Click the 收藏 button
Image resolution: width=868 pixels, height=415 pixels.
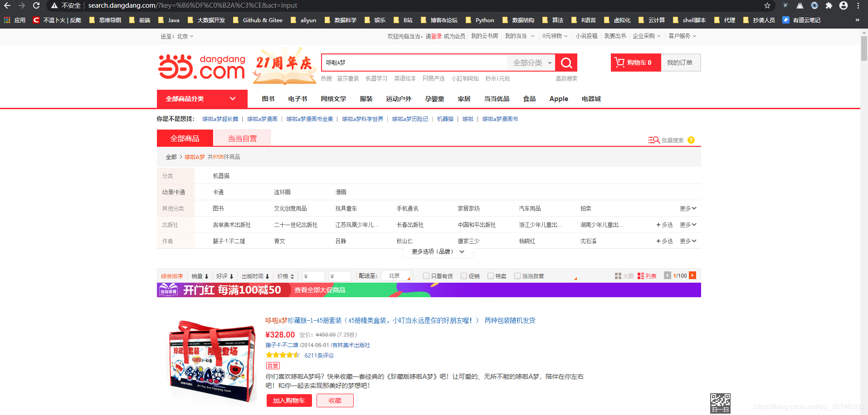(x=335, y=401)
